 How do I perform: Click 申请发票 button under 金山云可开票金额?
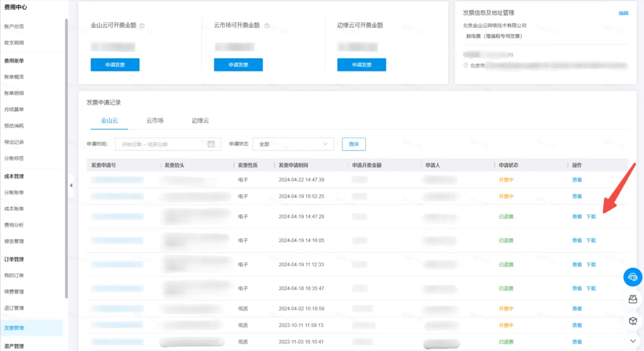click(x=115, y=65)
